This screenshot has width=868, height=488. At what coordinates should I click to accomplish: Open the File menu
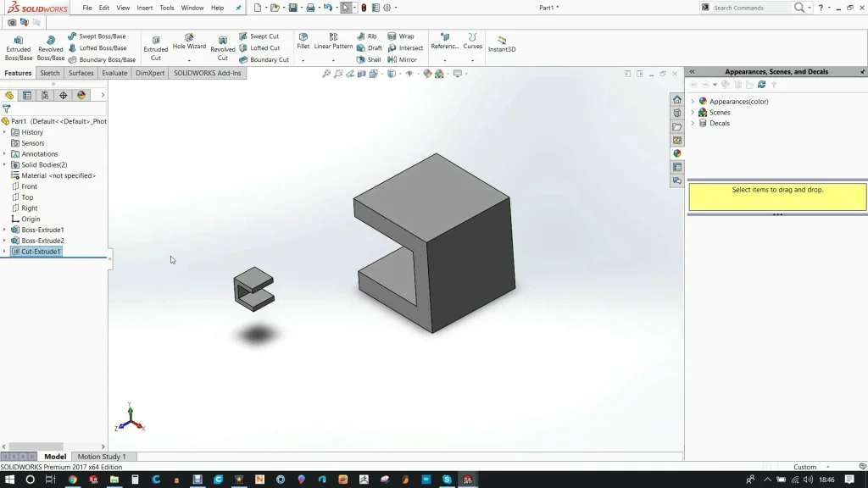[x=87, y=8]
